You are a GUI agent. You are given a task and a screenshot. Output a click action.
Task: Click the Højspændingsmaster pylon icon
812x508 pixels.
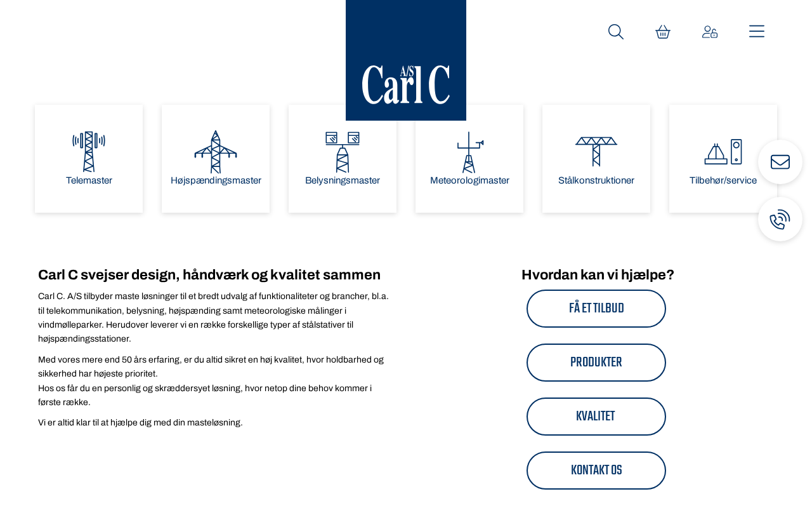(x=216, y=152)
